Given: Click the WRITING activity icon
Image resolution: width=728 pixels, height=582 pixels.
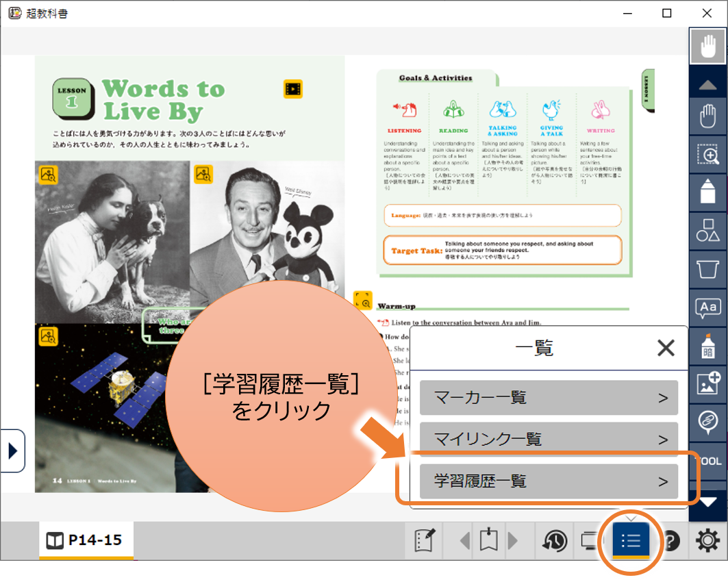Looking at the screenshot, I should tap(601, 110).
